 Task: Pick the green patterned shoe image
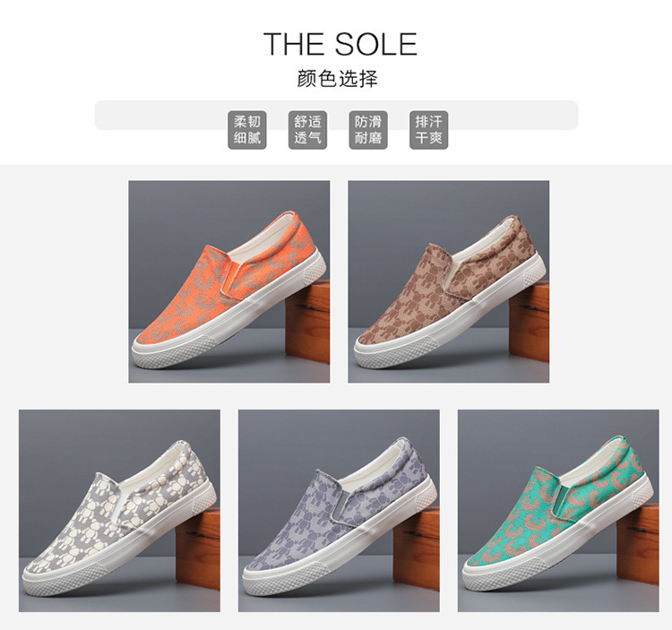(x=558, y=511)
